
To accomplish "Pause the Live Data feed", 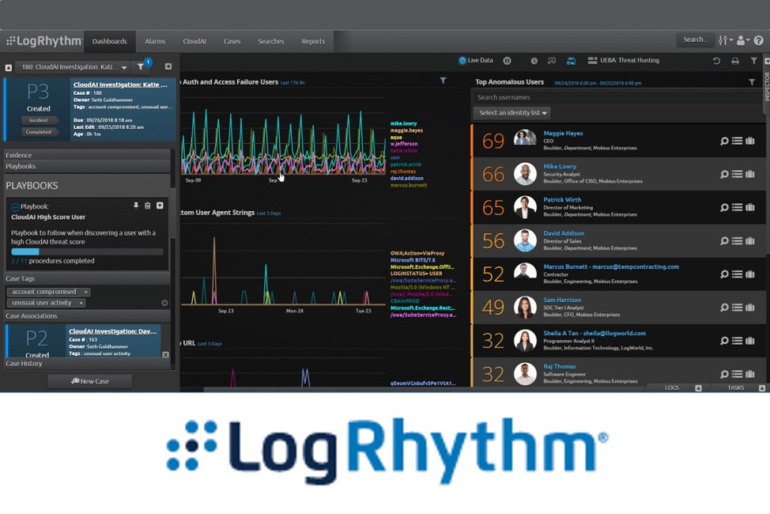I will point(507,61).
